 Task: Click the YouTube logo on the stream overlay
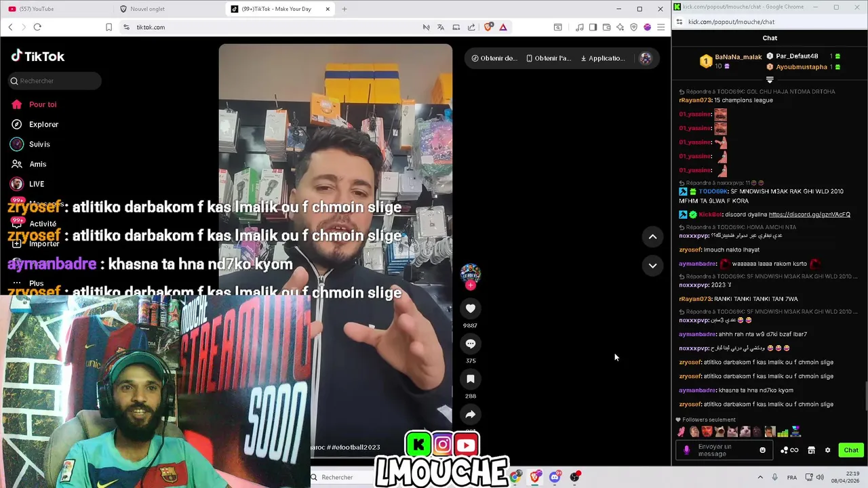click(466, 445)
